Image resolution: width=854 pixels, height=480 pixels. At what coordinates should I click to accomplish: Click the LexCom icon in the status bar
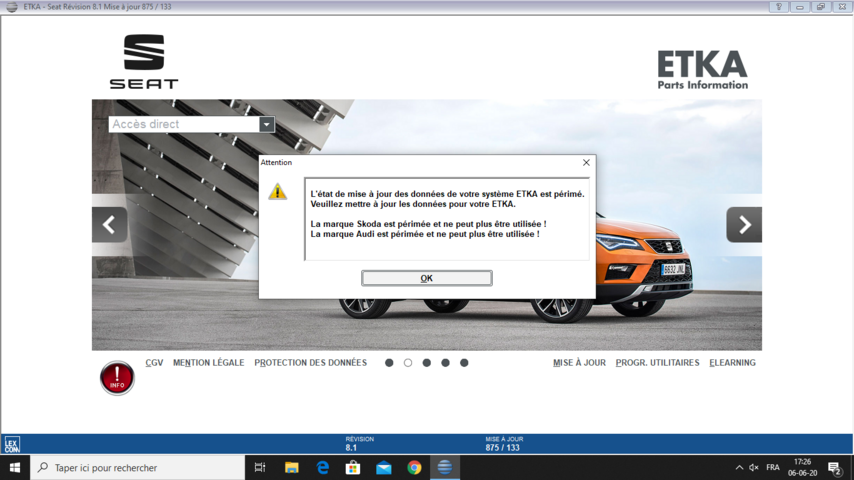click(x=12, y=445)
